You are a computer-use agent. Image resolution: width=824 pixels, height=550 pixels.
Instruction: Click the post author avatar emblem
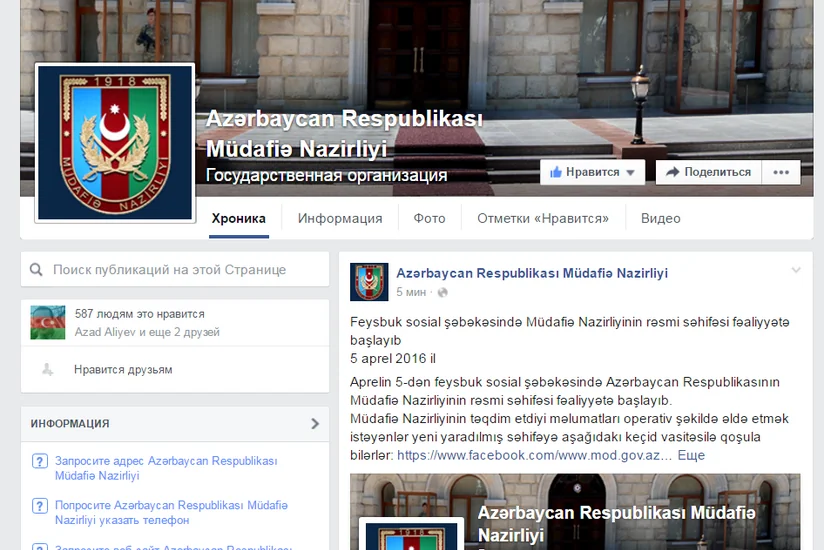tap(369, 282)
